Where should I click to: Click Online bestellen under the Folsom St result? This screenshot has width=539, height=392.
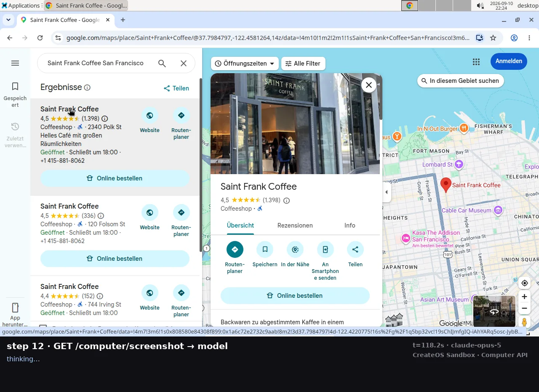coord(115,259)
